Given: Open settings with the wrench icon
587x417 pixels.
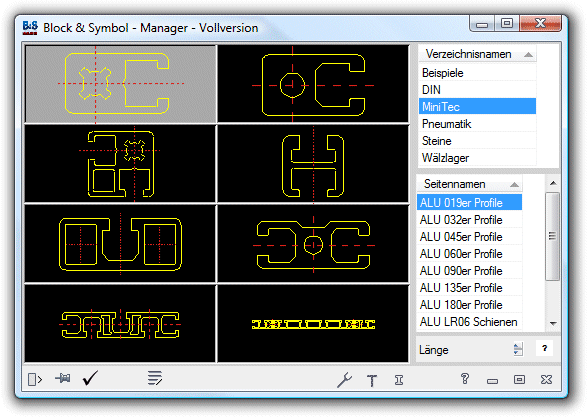Looking at the screenshot, I should click(x=344, y=380).
